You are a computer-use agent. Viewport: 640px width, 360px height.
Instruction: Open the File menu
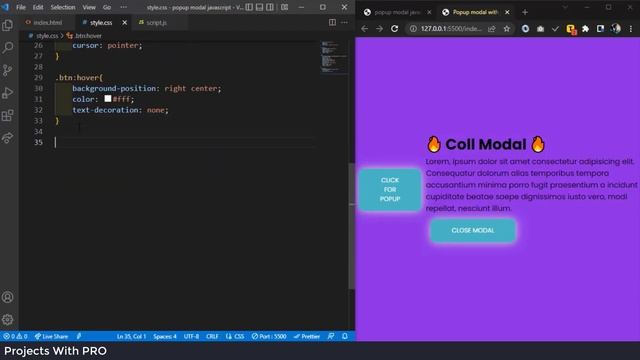pos(21,7)
